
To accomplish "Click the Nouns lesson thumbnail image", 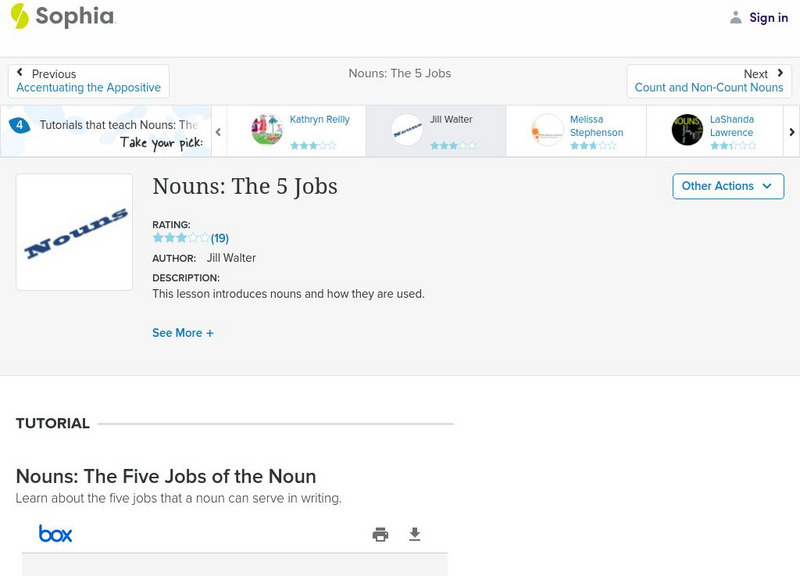I will pos(73,232).
